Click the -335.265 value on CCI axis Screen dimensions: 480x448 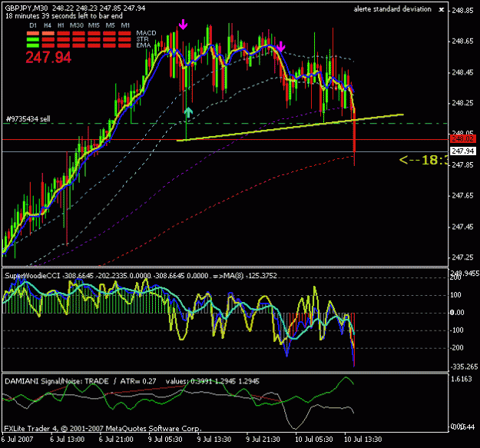pyautogui.click(x=464, y=367)
